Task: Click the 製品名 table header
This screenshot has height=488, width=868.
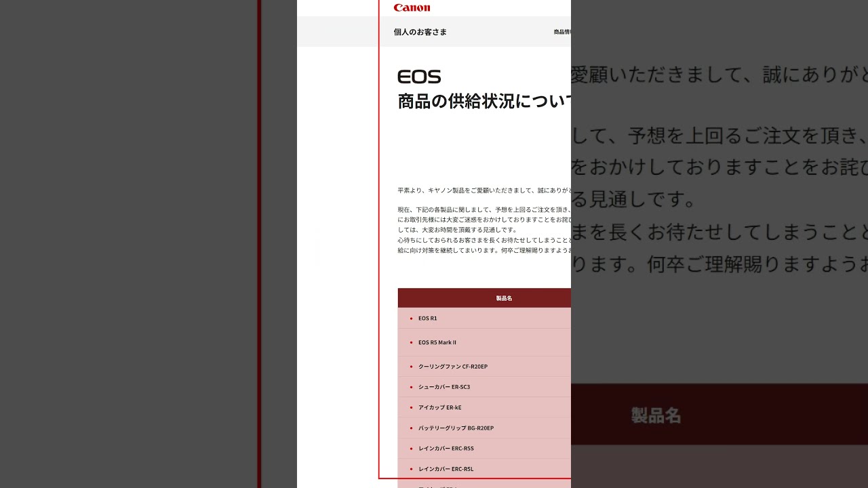Action: (484, 298)
